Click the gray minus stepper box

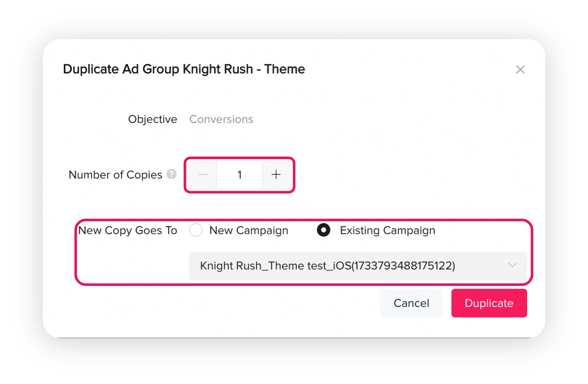[203, 175]
